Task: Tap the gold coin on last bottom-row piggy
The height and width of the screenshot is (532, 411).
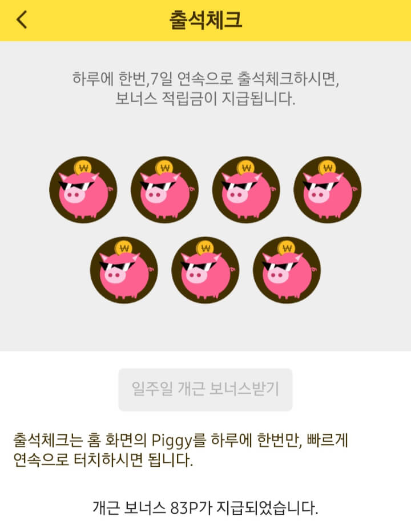Action: coord(287,248)
